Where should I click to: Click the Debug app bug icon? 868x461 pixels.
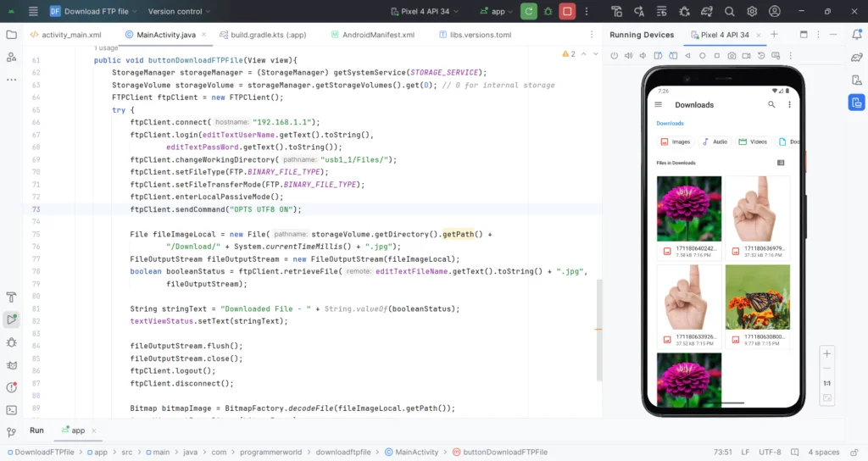click(x=548, y=11)
